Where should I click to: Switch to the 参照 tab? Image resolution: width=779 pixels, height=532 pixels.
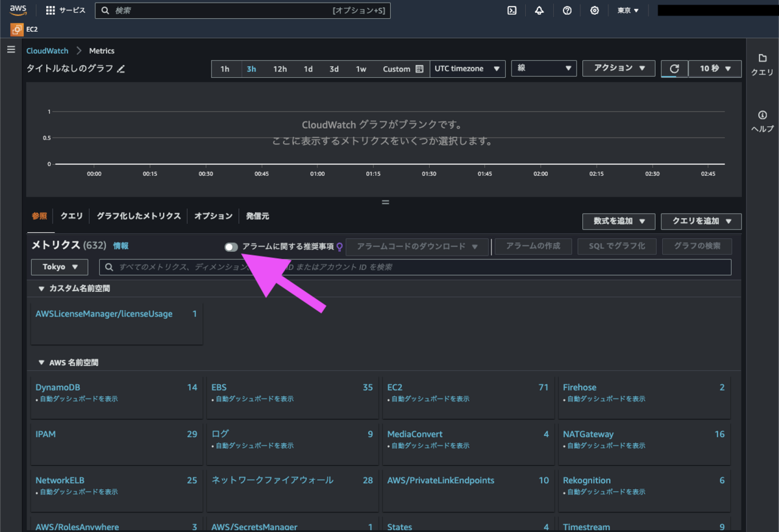39,216
